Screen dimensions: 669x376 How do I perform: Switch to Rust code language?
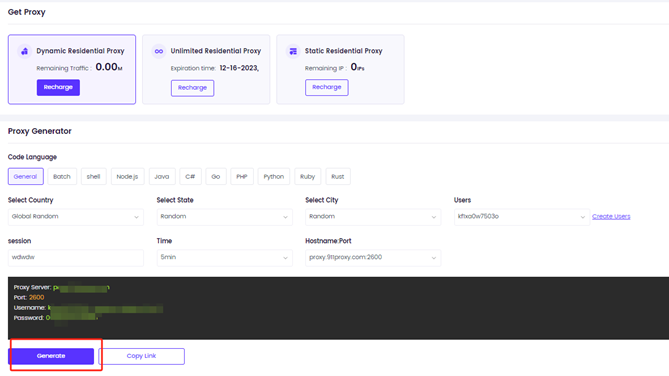[x=337, y=177]
